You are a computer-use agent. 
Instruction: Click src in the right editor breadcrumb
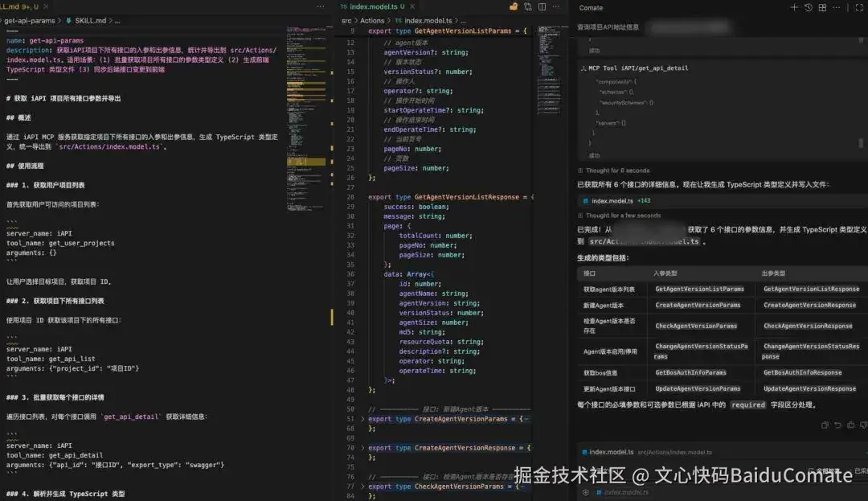coord(346,20)
